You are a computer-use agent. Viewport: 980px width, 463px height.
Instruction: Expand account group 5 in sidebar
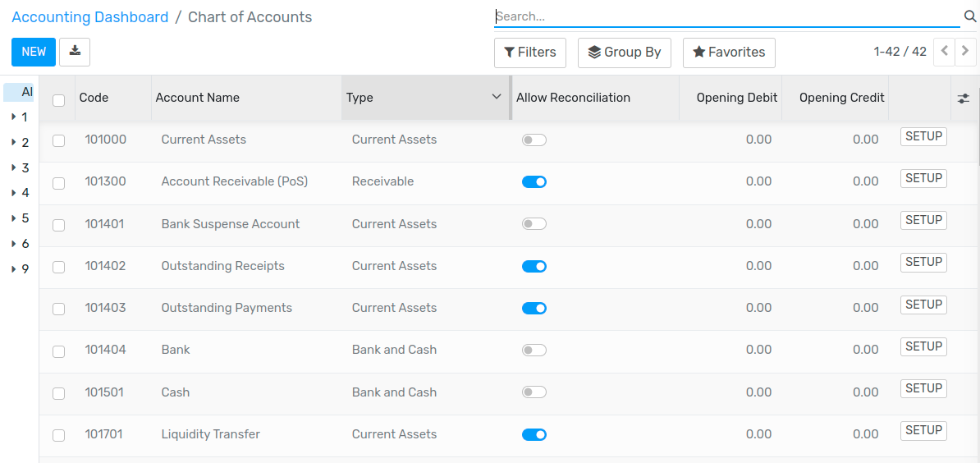(x=14, y=218)
